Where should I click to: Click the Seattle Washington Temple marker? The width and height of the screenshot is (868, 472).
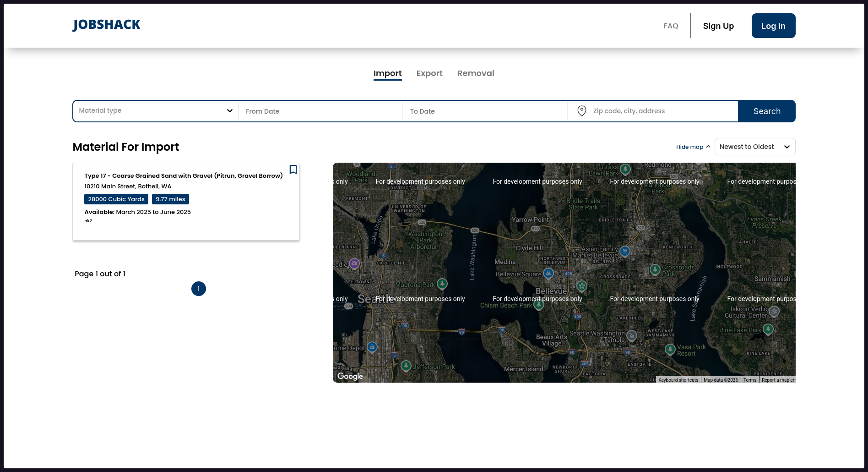(632, 336)
